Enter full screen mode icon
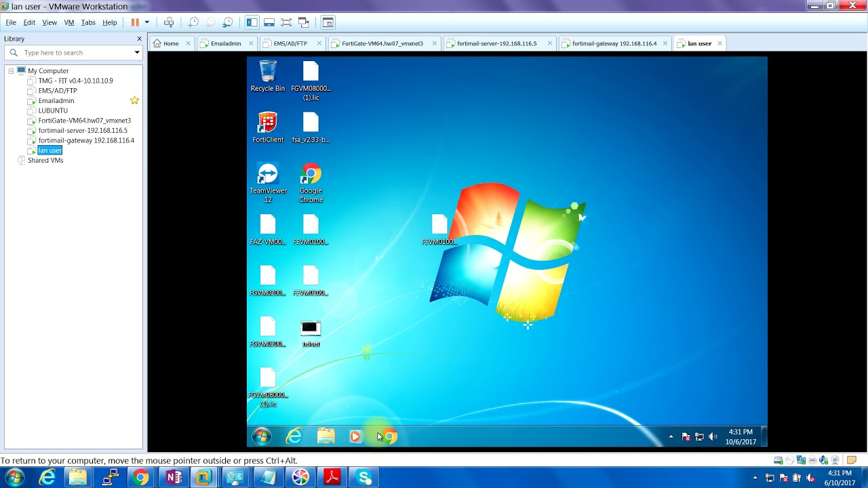Screen dimensions: 868x488 (x=286, y=22)
